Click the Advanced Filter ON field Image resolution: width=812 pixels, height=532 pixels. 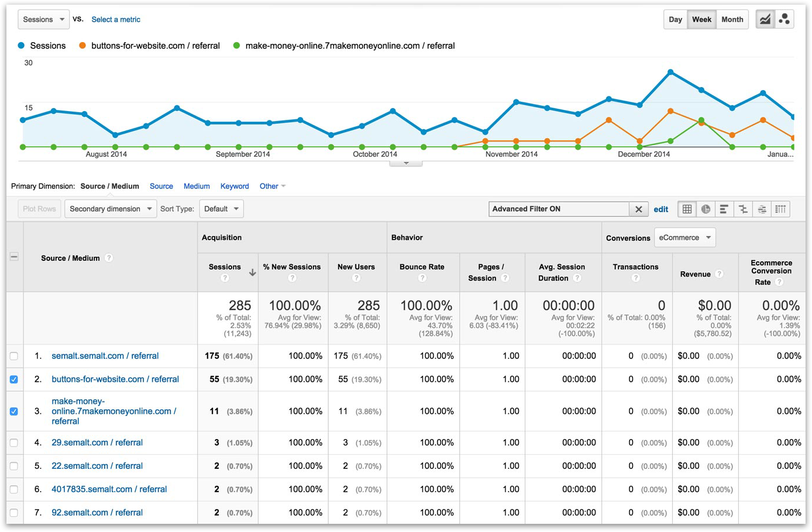point(558,209)
